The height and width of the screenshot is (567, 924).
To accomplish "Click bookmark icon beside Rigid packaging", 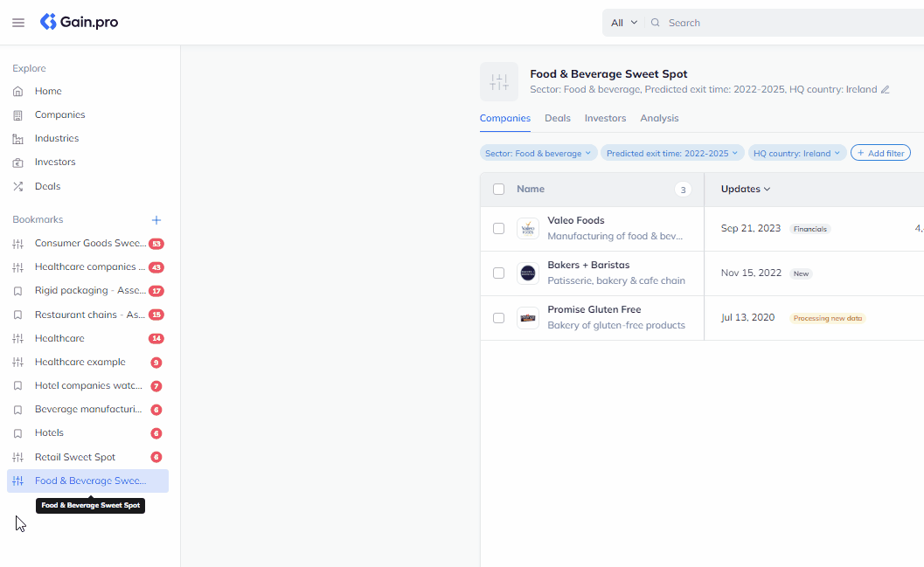I will [x=17, y=291].
